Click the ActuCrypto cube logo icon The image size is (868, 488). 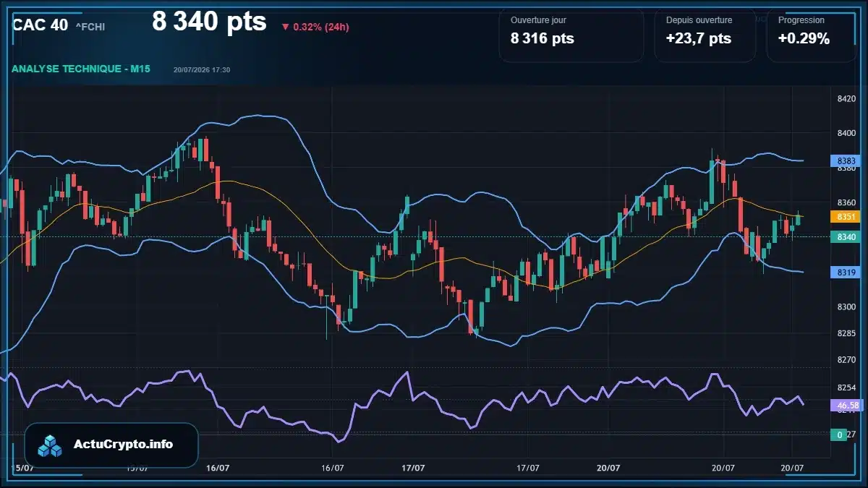[x=51, y=446]
